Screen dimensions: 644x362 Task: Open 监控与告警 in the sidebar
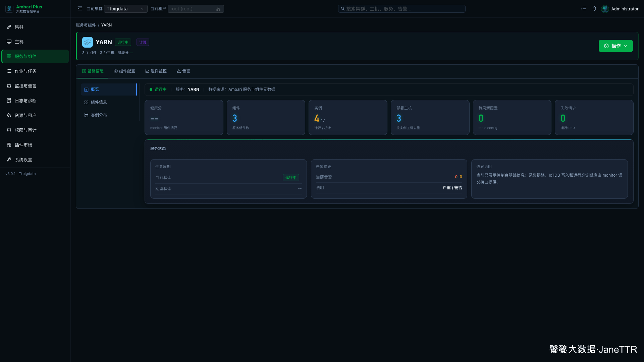pyautogui.click(x=35, y=86)
